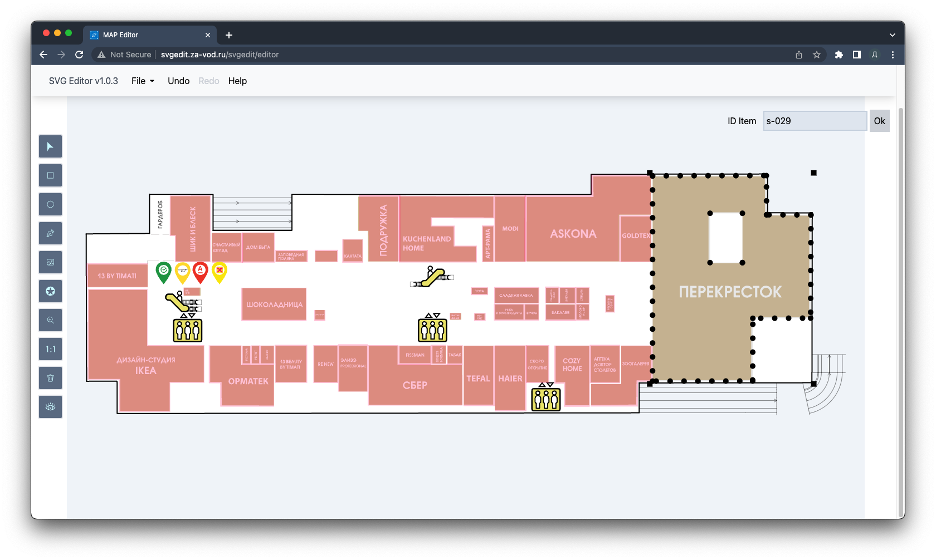Go back in browser history
The width and height of the screenshot is (936, 560).
coord(43,55)
